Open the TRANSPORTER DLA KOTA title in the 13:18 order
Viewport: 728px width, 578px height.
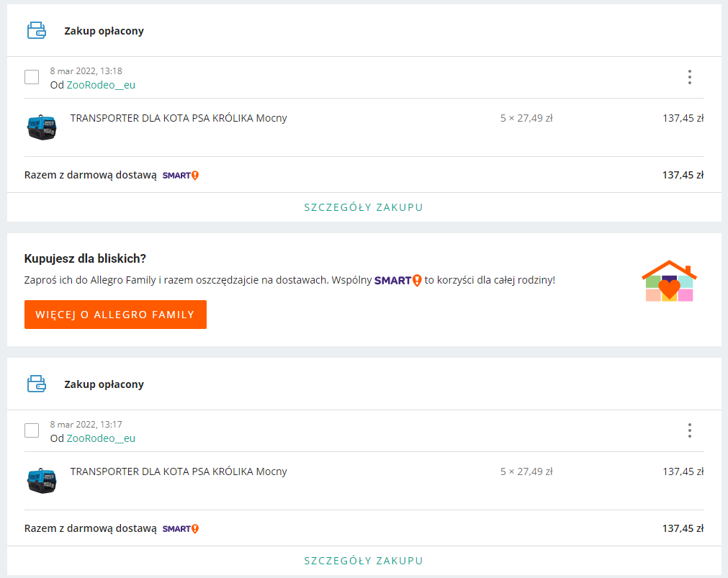point(179,118)
